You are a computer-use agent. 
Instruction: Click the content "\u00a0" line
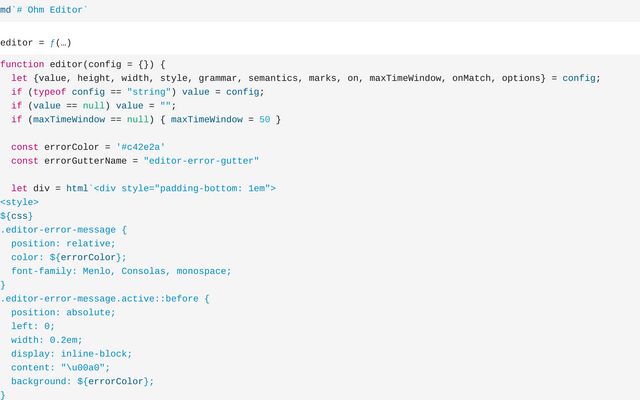(60, 368)
